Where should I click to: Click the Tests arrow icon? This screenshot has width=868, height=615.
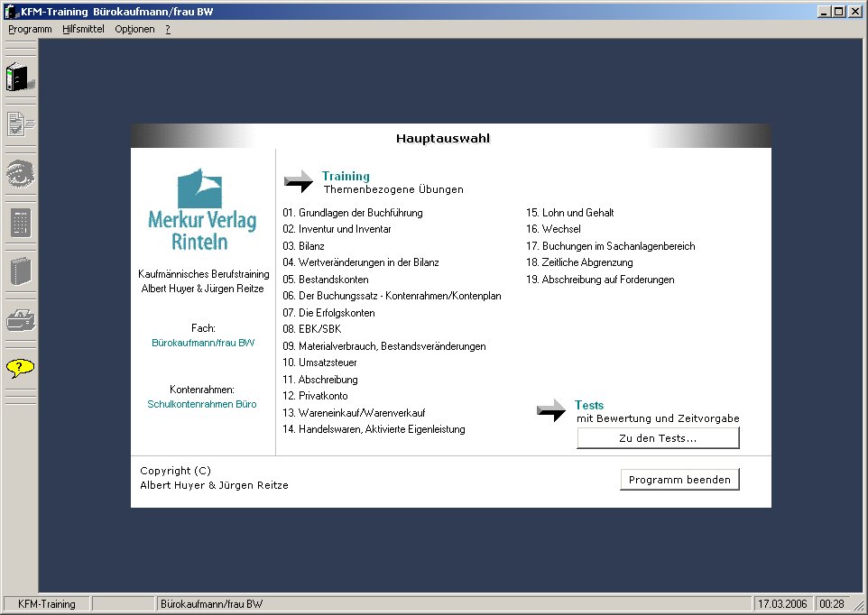click(551, 410)
